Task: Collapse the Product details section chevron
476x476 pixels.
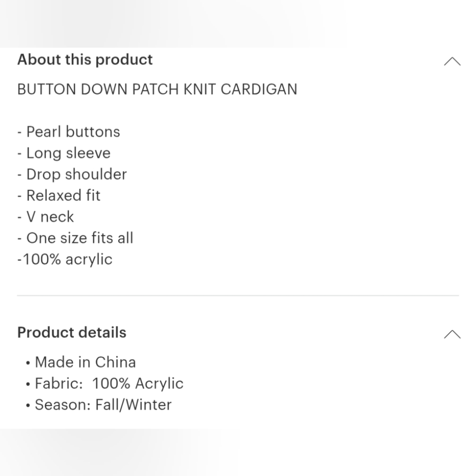Action: (452, 334)
